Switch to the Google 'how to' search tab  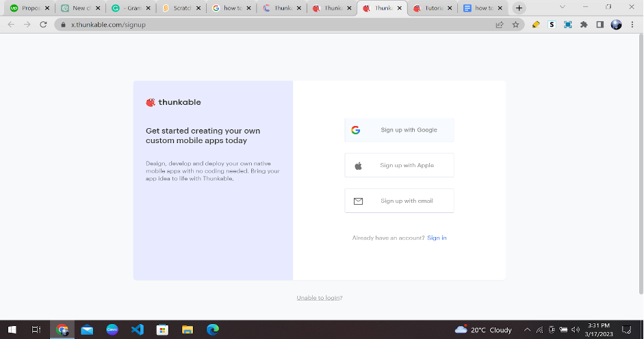(231, 8)
